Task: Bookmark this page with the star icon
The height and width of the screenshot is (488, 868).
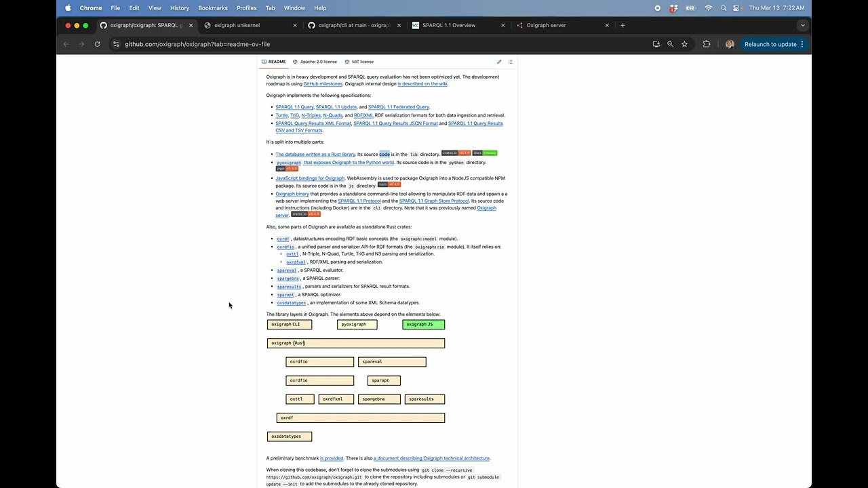Action: (x=684, y=44)
